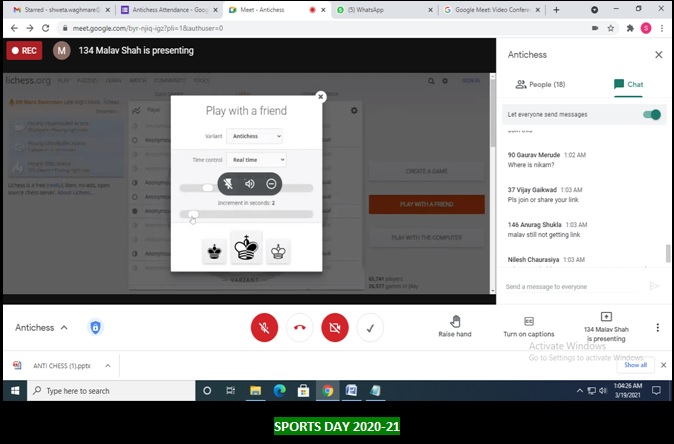The width and height of the screenshot is (674, 444).
Task: Open a new browser tab
Action: coord(556,10)
